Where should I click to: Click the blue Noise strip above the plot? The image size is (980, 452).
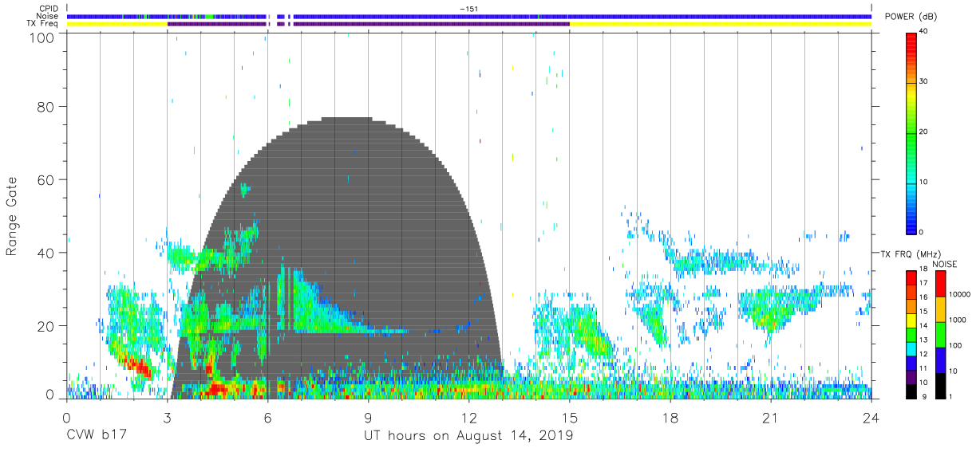pyautogui.click(x=469, y=16)
